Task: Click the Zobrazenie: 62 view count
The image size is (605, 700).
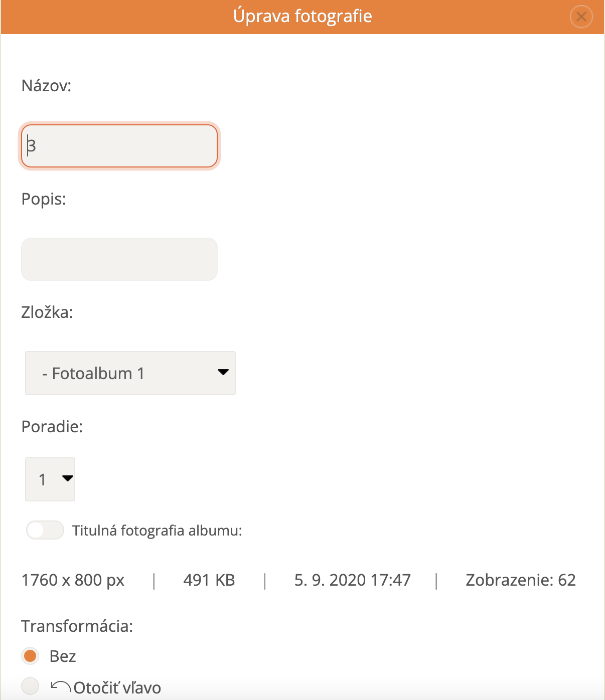Action: point(520,580)
